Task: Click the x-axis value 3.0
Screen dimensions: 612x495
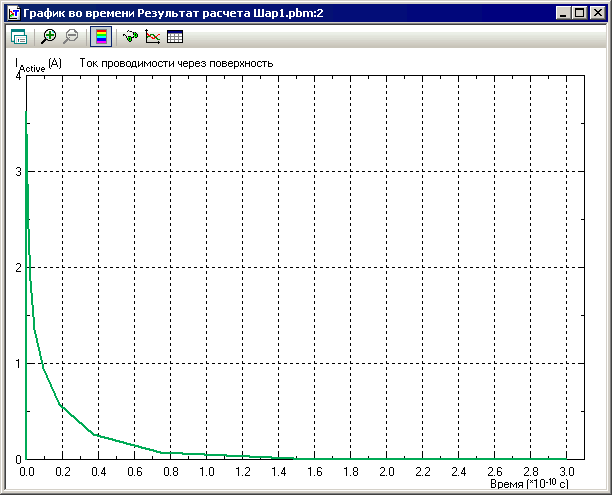Action: click(x=567, y=472)
